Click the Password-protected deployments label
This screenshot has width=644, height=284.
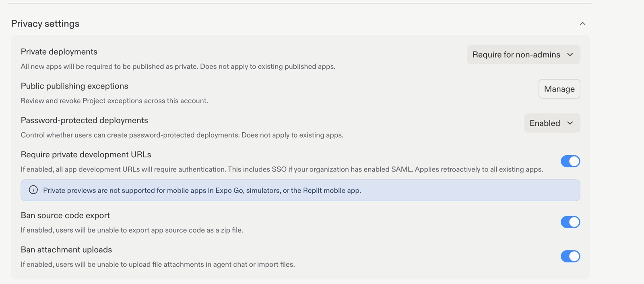[85, 120]
